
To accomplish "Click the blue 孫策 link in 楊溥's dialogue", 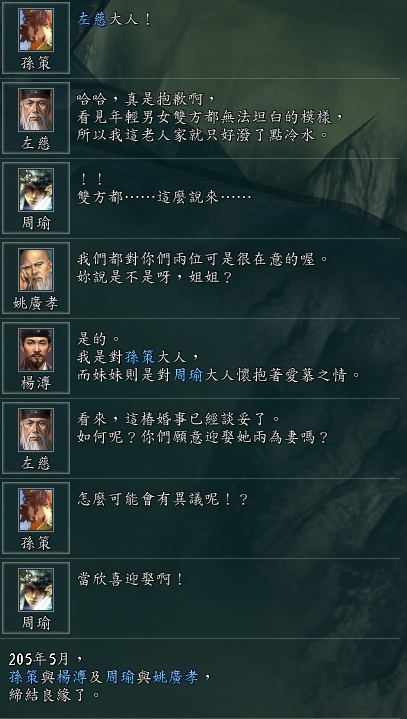I will [x=140, y=357].
